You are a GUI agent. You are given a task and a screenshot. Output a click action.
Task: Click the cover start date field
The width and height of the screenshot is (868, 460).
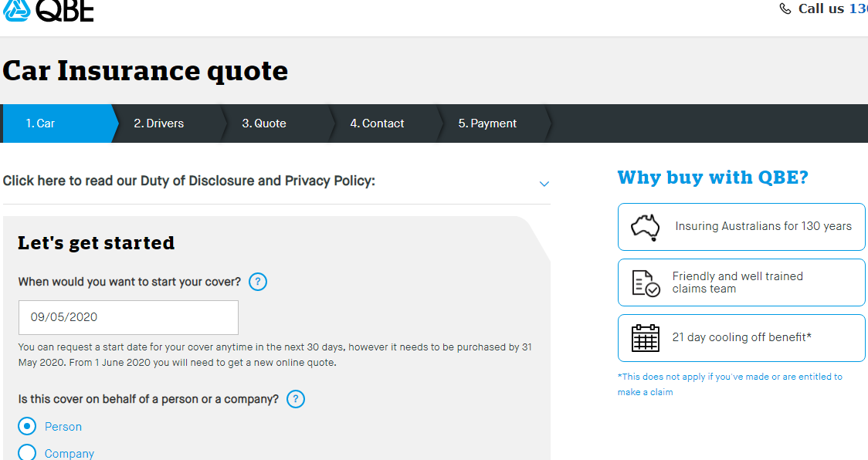coord(128,317)
